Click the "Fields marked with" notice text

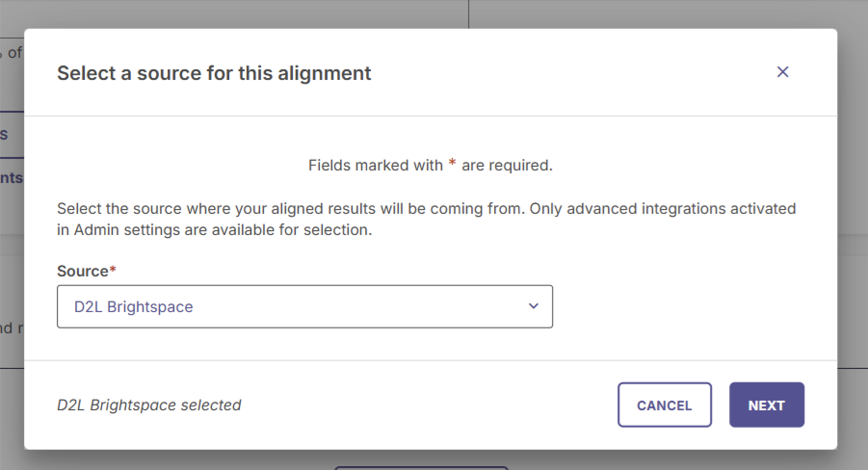click(x=375, y=165)
